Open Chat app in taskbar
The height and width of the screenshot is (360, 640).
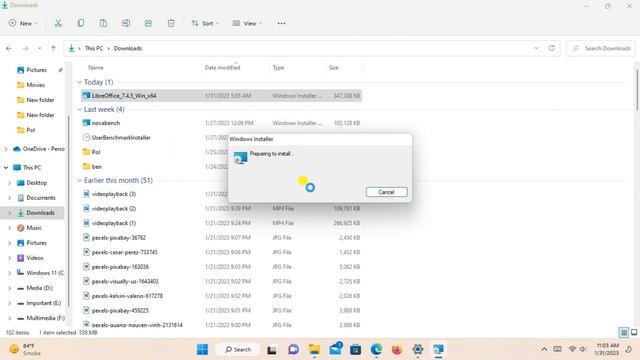(x=293, y=350)
